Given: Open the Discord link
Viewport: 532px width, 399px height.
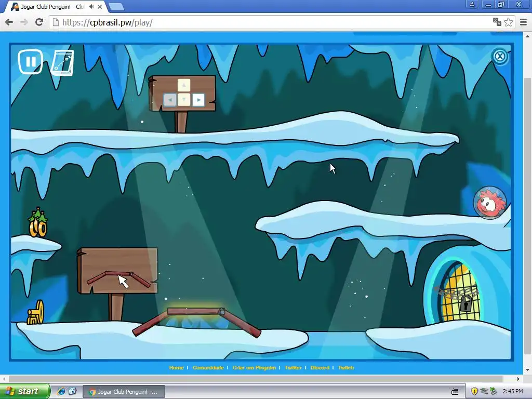Looking at the screenshot, I should pyautogui.click(x=320, y=367).
